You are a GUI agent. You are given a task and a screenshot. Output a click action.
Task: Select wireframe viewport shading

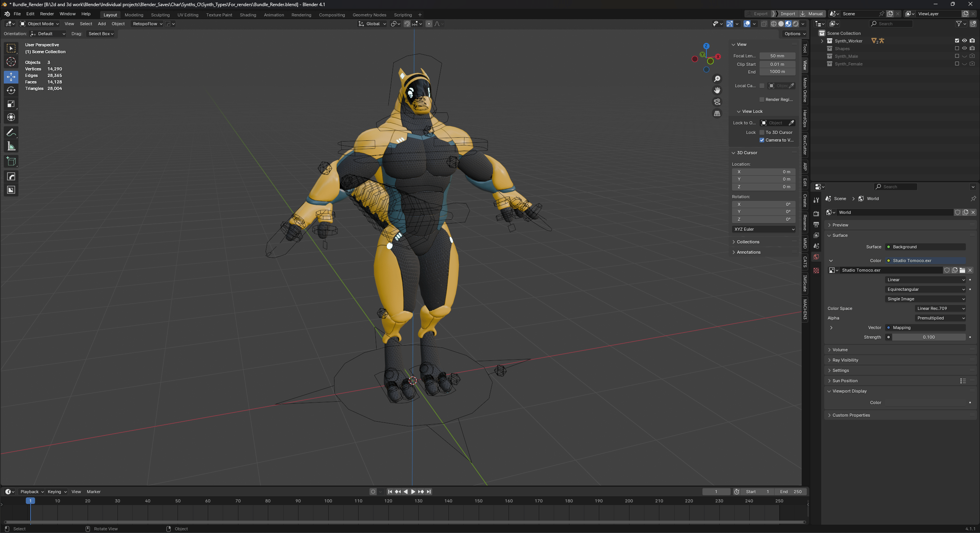point(773,24)
